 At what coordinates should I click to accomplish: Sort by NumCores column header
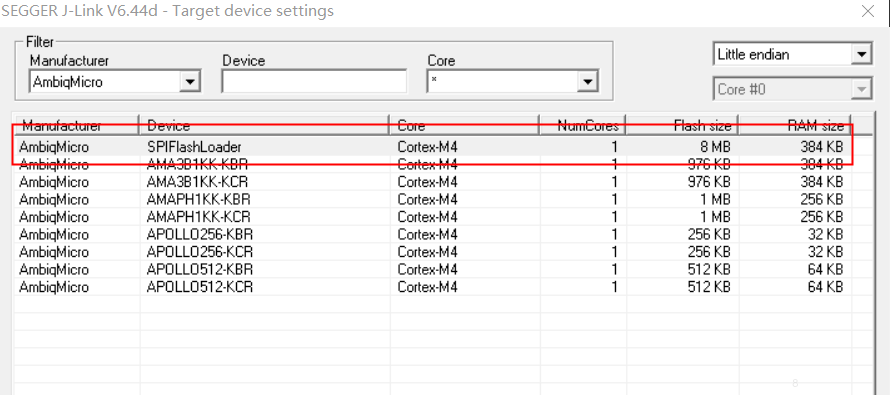click(582, 125)
